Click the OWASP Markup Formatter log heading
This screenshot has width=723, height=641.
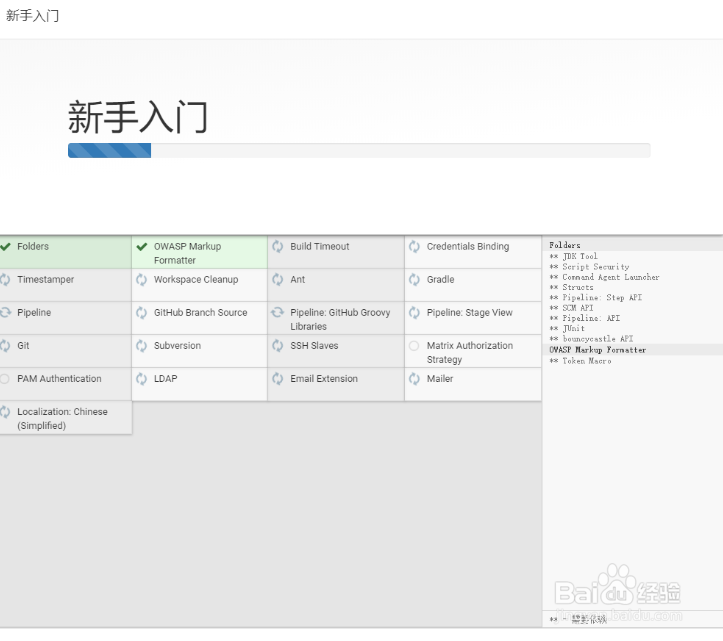pyautogui.click(x=598, y=350)
